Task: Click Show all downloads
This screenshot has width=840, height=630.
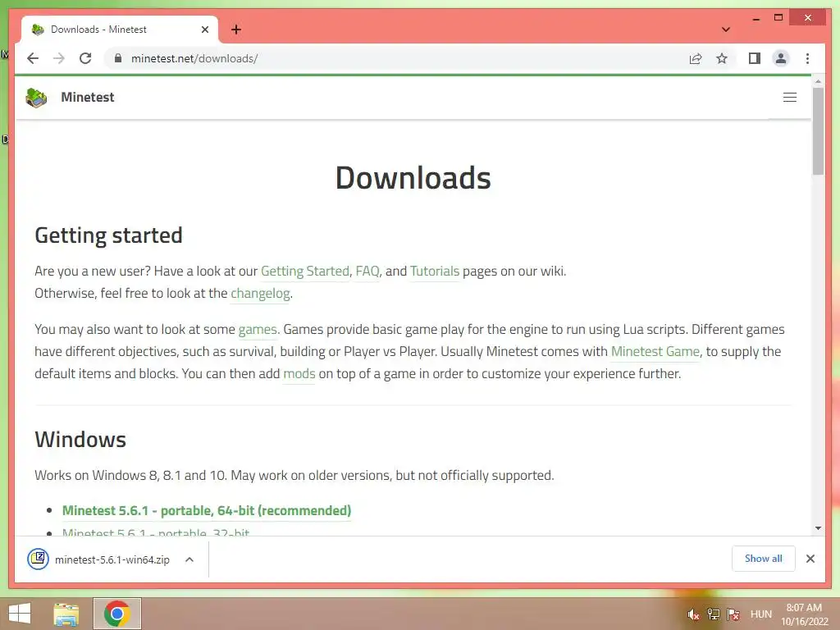Action: (764, 558)
